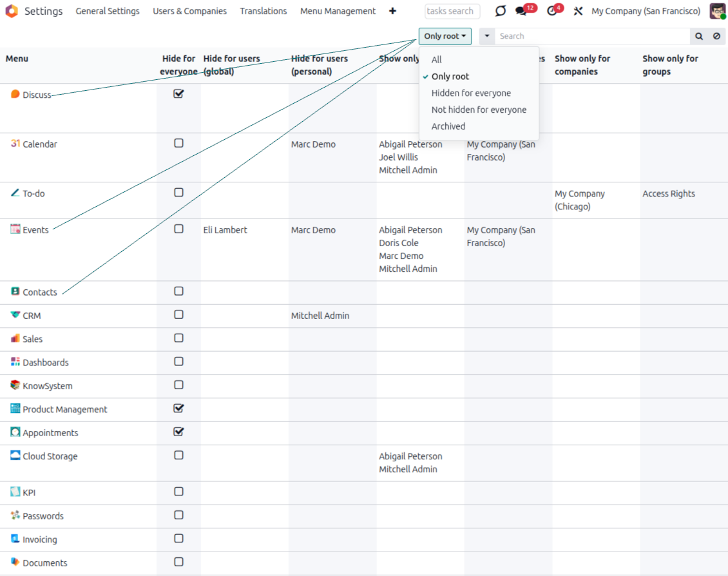Click the plus icon after Menu Management
This screenshot has height=576, width=728.
coord(393,11)
